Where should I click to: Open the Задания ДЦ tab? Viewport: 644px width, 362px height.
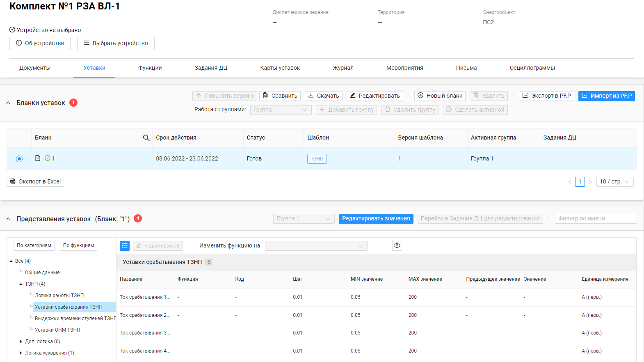coord(211,68)
